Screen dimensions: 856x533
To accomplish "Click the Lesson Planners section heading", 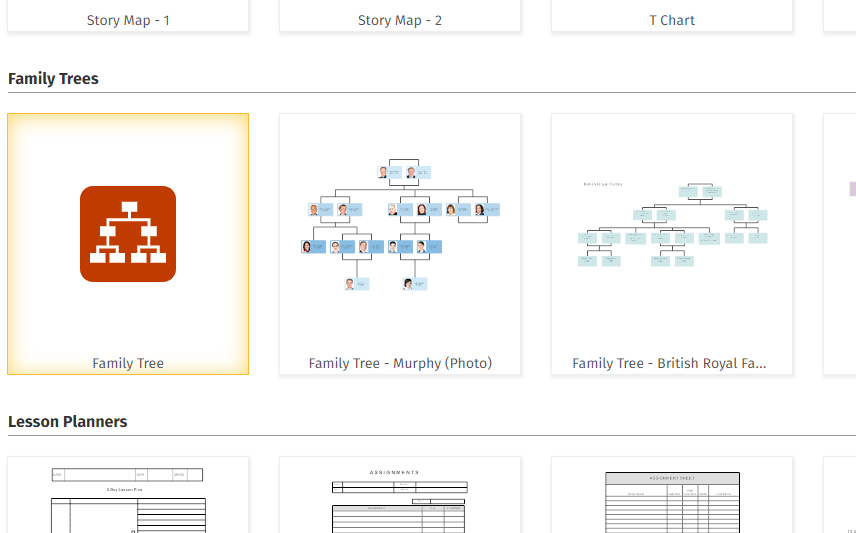I will point(68,422).
